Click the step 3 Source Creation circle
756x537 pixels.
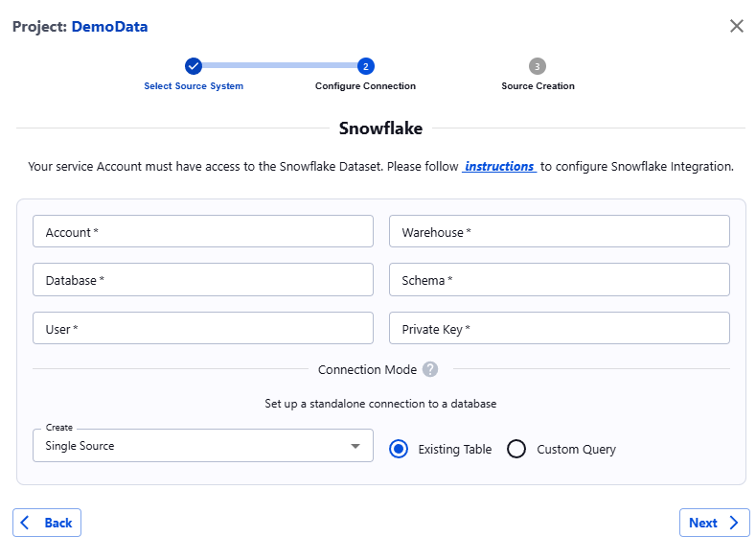538,66
